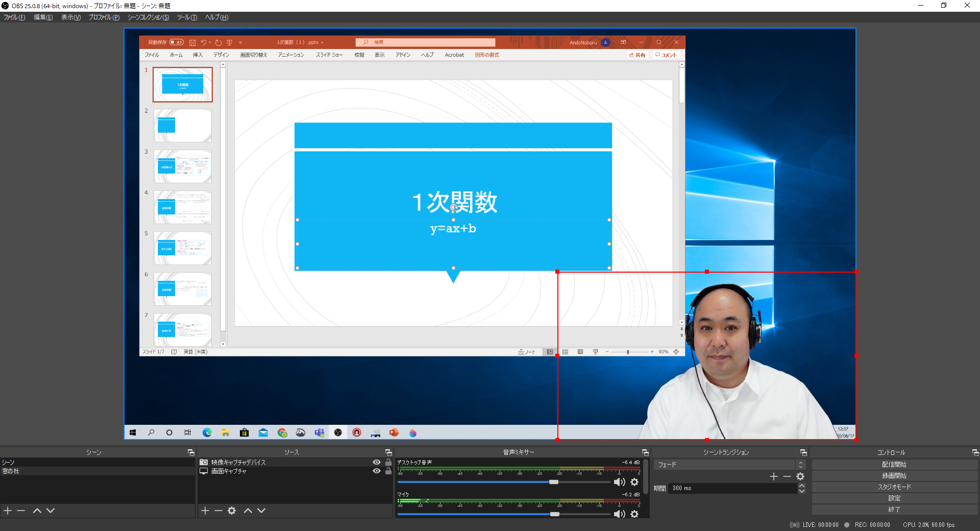
Task: Open the 編集 menu
Action: click(43, 17)
